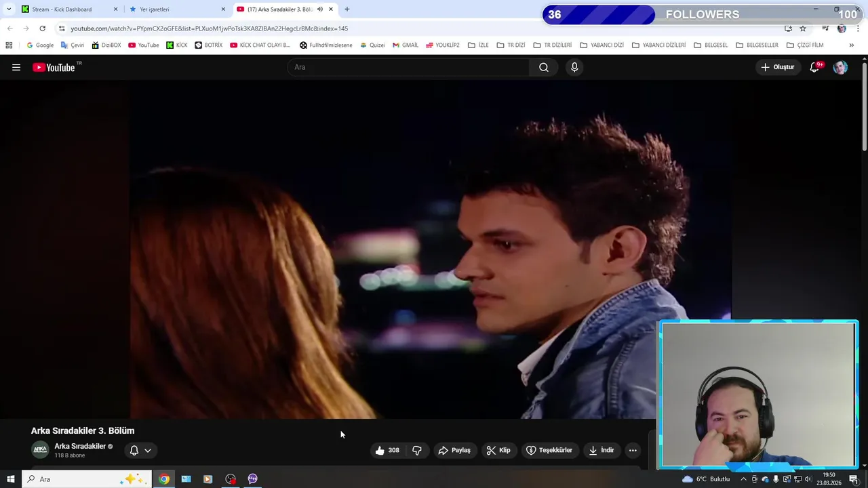Open more actions three-dot menu
This screenshot has height=488, width=868.
633,450
